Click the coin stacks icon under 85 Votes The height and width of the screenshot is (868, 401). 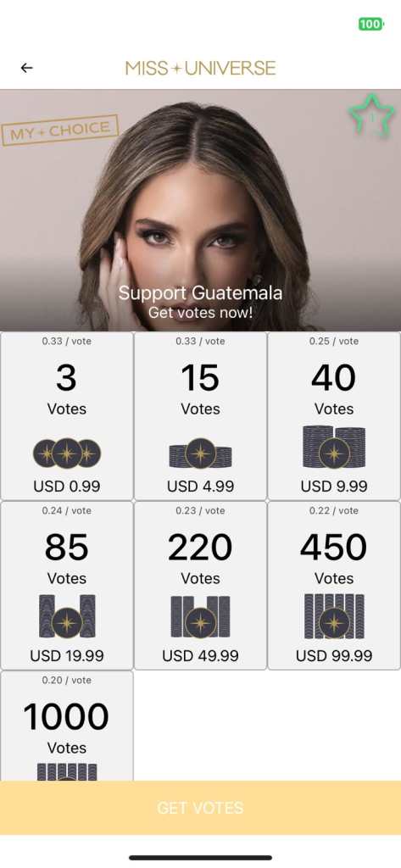point(67,616)
